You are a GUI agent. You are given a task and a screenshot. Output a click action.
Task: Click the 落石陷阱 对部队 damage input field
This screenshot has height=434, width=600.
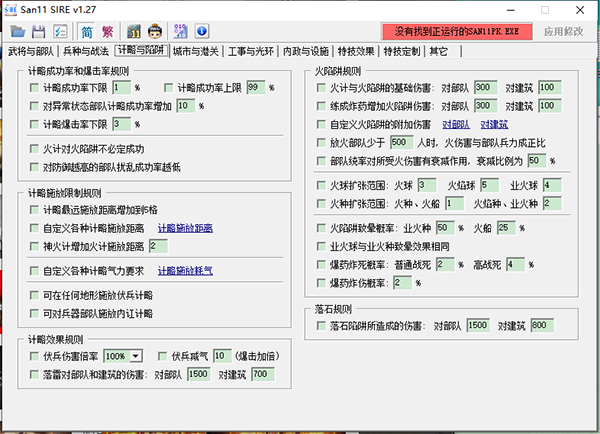(x=478, y=326)
